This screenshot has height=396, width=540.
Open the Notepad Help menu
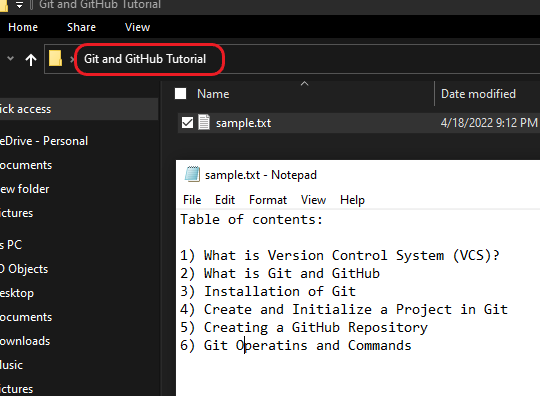(352, 200)
